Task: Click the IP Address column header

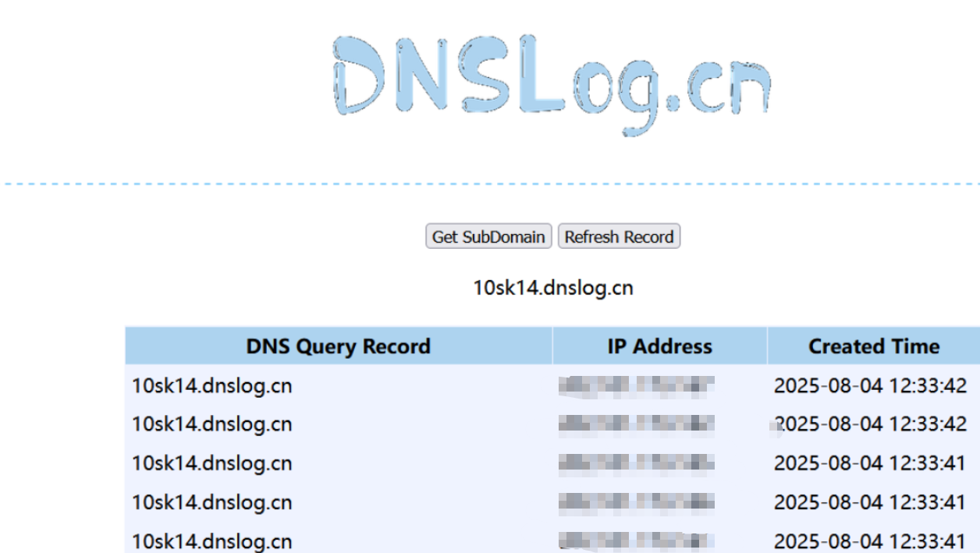Action: (659, 346)
